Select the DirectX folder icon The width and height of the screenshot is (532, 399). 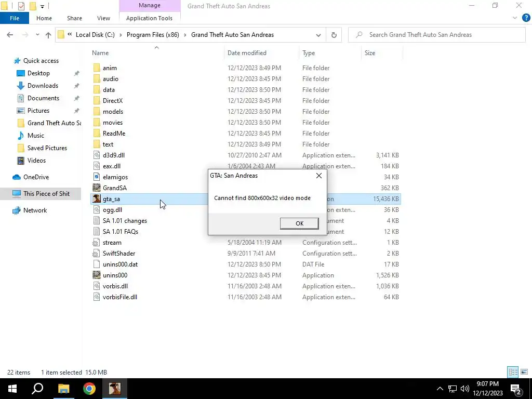point(97,100)
